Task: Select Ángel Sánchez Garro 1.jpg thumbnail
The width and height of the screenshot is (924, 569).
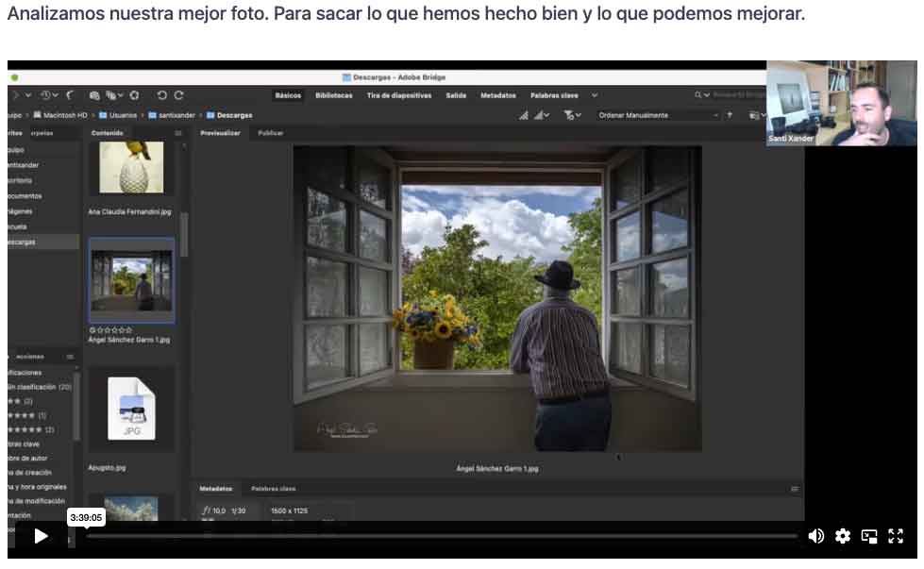Action: [131, 280]
